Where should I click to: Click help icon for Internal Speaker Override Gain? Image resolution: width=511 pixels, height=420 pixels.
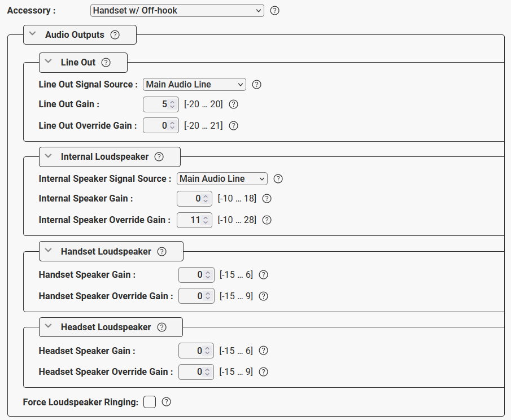click(267, 220)
